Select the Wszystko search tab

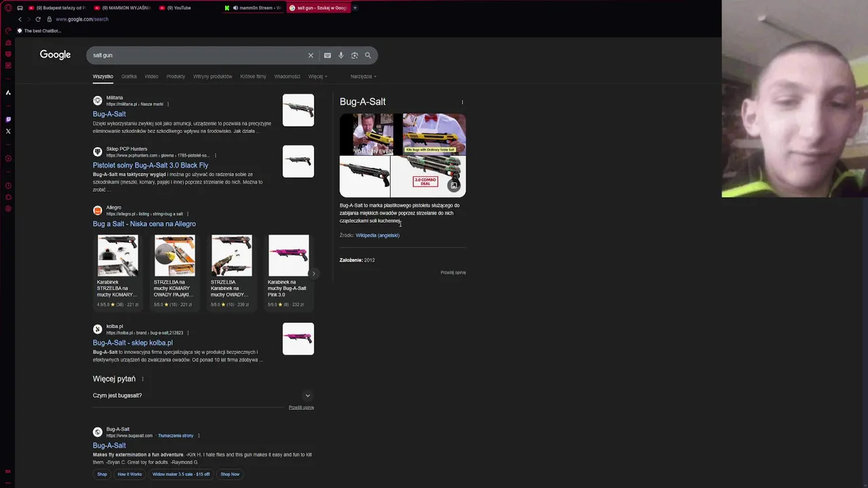point(103,77)
